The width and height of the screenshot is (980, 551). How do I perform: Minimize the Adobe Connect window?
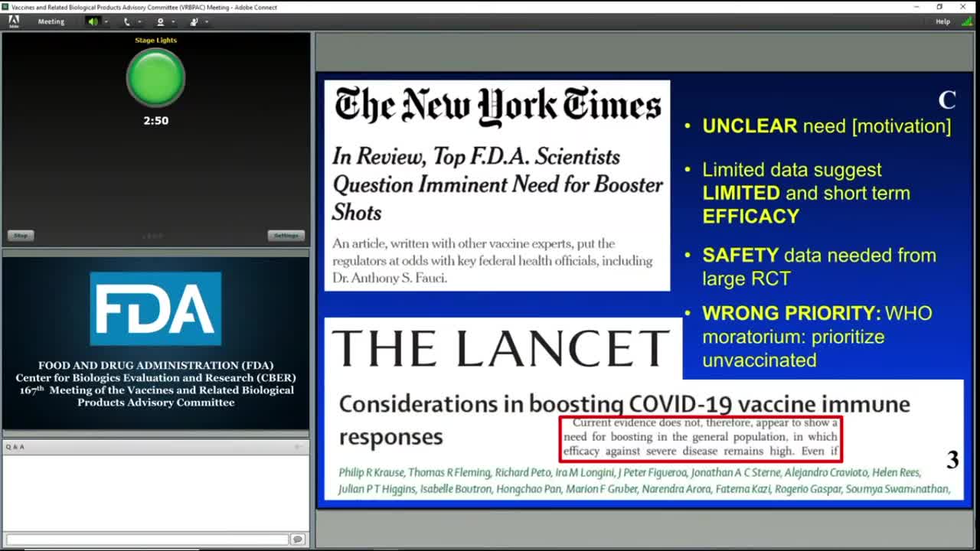pos(917,7)
